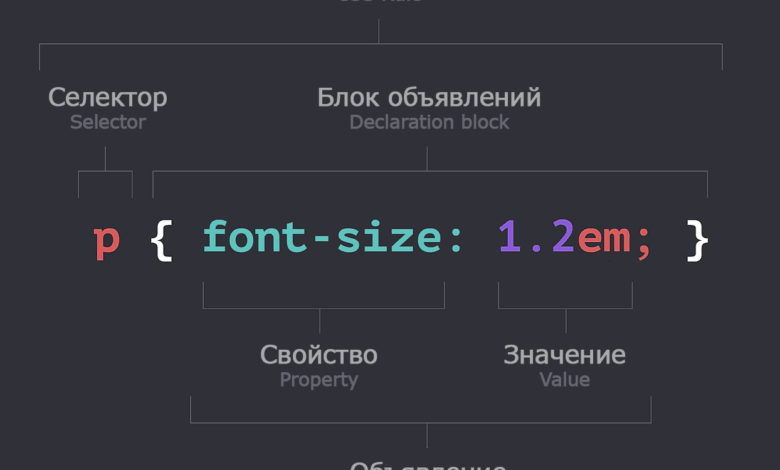Click the Селектор heading label
The width and height of the screenshot is (780, 470).
point(107,98)
